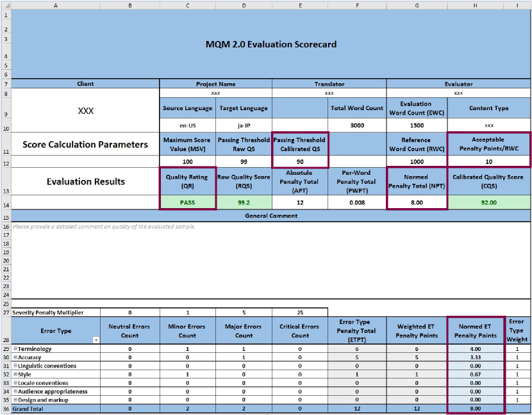Select the severity multiplier 25 cell
Screen dimensions: 532x415
[x=300, y=313]
